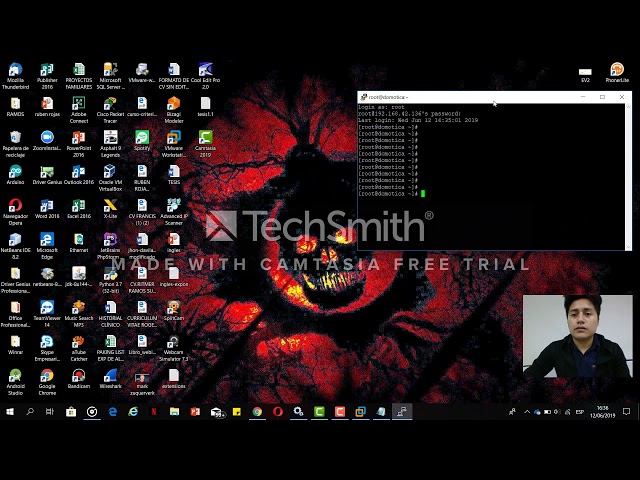Screen dimensions: 640x480
Task: Select the Zoom installer desktop icon
Action: click(47, 141)
